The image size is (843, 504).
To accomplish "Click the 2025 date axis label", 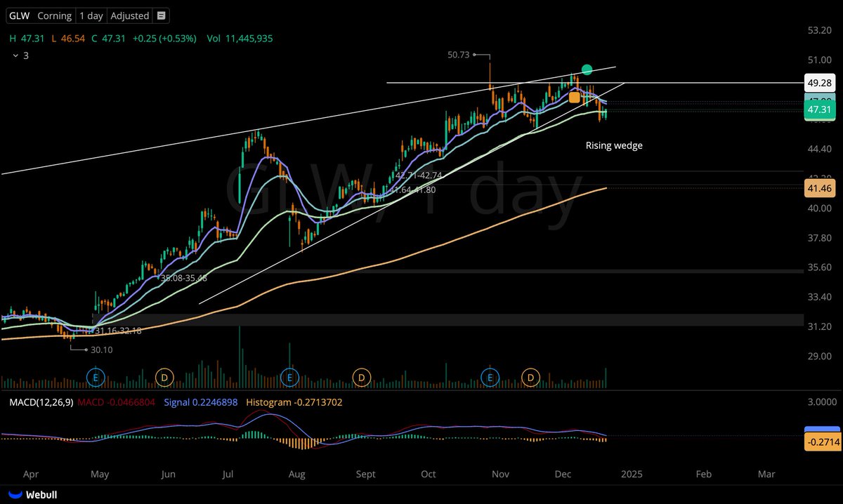I will [632, 474].
